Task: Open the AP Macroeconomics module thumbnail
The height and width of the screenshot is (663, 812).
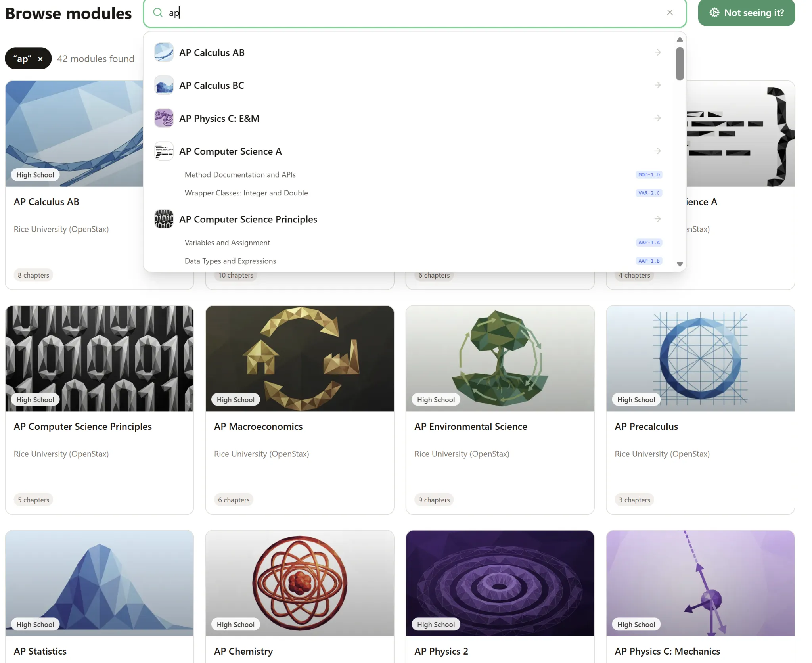Action: (299, 358)
